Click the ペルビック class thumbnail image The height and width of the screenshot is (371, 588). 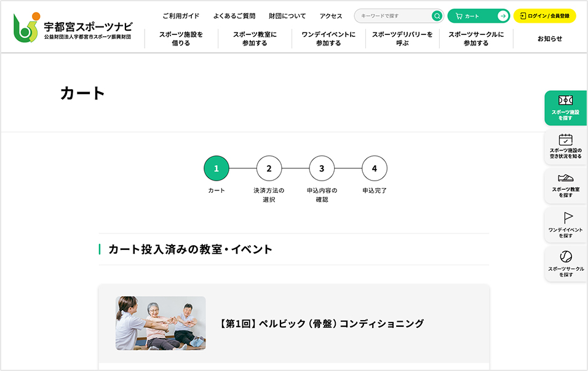coord(161,323)
